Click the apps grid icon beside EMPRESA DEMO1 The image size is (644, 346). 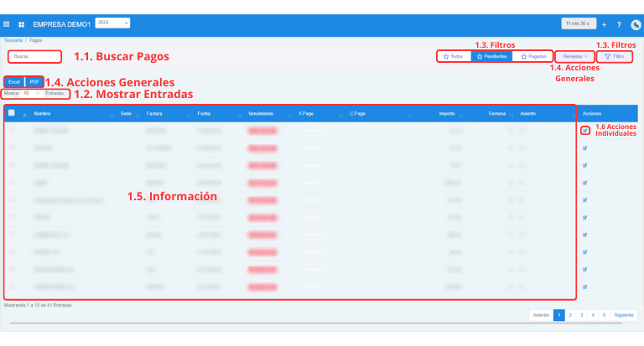(x=21, y=24)
